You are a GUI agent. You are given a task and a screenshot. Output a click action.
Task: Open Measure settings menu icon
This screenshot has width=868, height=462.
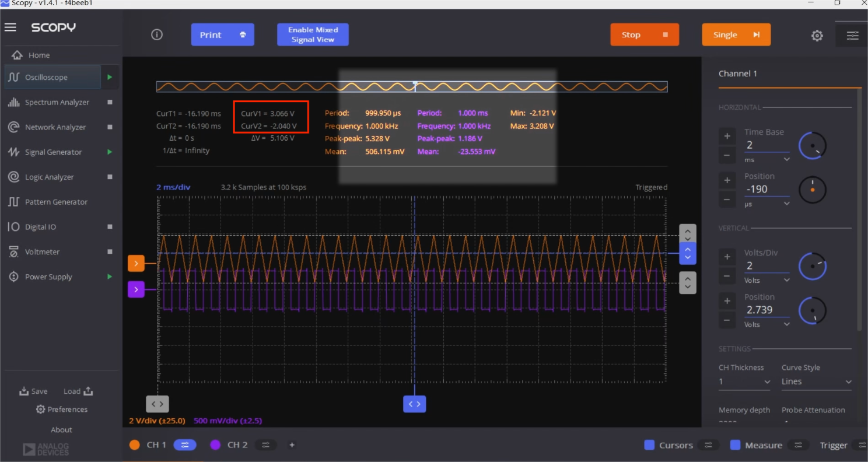pos(798,445)
